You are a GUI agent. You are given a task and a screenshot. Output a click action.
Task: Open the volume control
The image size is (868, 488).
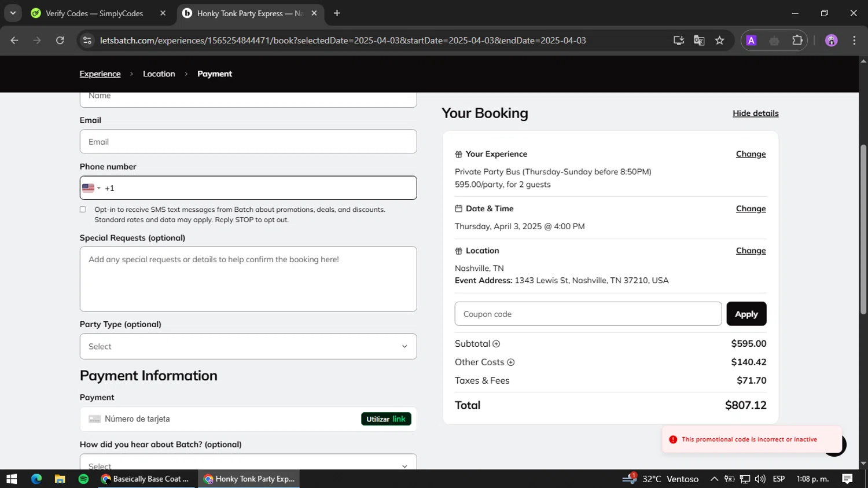[760, 479]
